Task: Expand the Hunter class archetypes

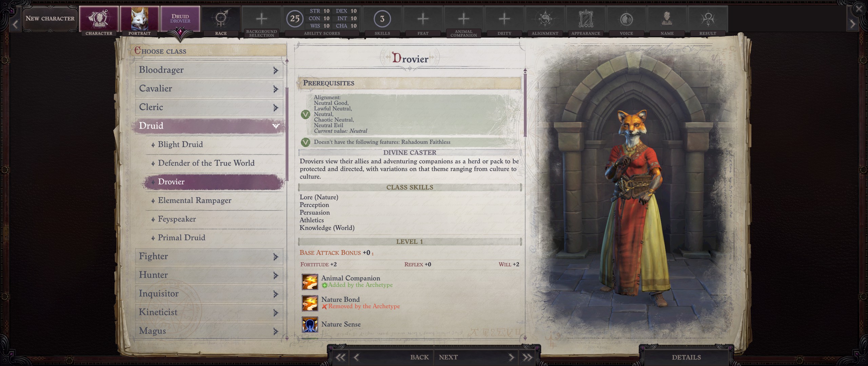Action: [x=276, y=276]
